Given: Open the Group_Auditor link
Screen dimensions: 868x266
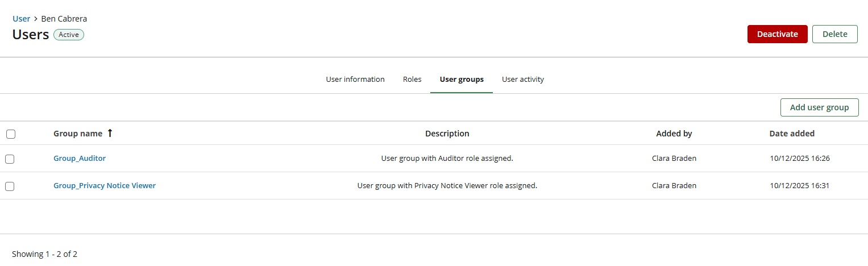Looking at the screenshot, I should point(80,159).
